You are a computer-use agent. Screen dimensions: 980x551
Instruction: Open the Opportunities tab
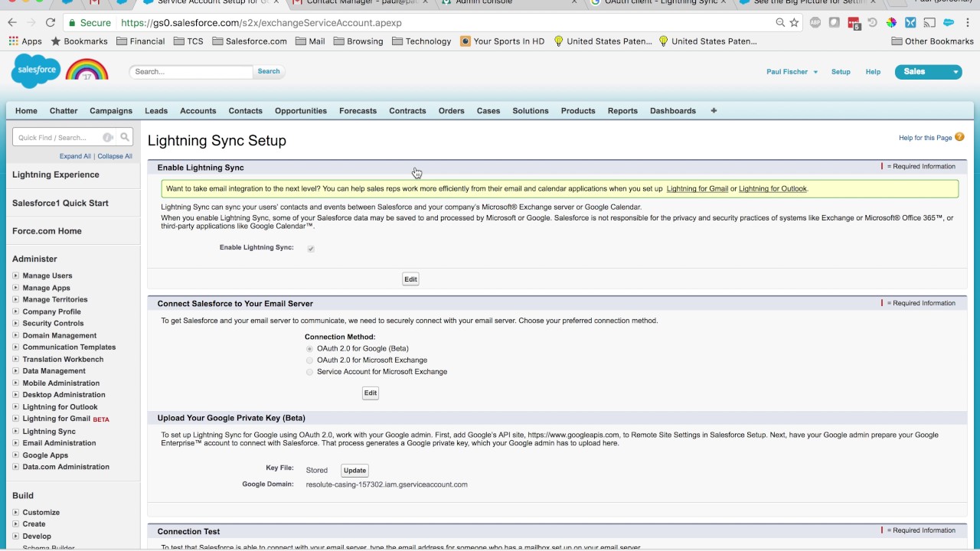301,111
